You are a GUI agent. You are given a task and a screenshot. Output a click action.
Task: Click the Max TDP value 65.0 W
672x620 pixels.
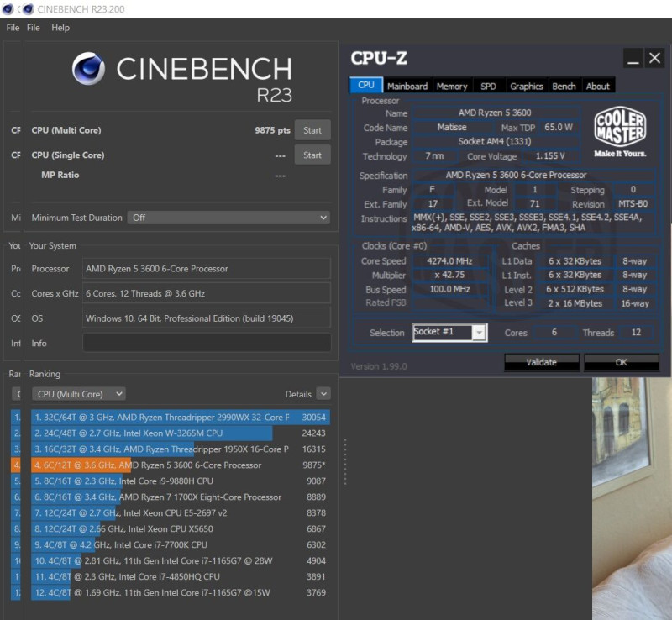click(559, 128)
